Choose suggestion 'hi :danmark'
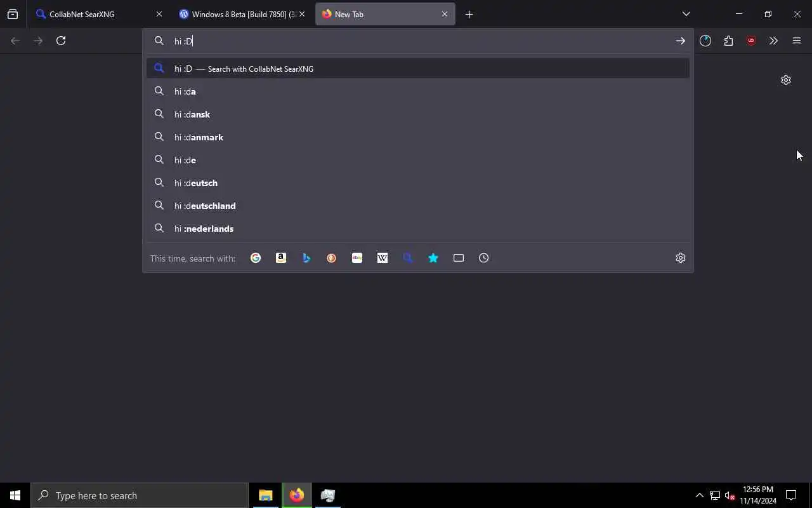This screenshot has width=812, height=508. click(418, 137)
